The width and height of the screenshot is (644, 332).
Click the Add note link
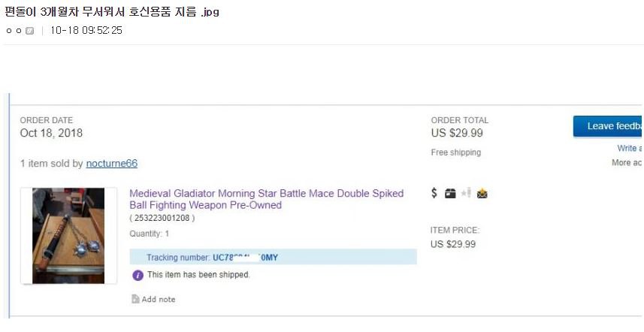(159, 299)
